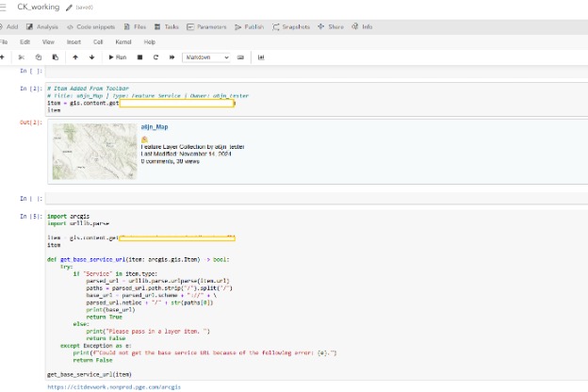The width and height of the screenshot is (588, 392).
Task: Click the 'Last Modified: November 14, 2024' text
Action: (x=186, y=154)
